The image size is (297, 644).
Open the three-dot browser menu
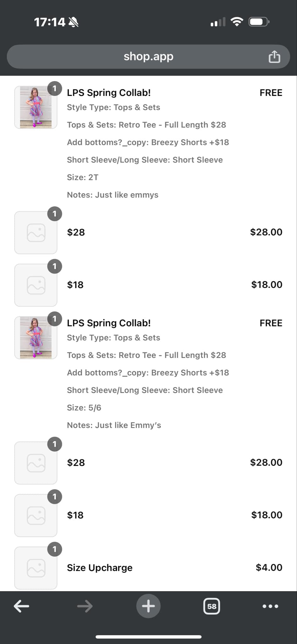tap(270, 606)
